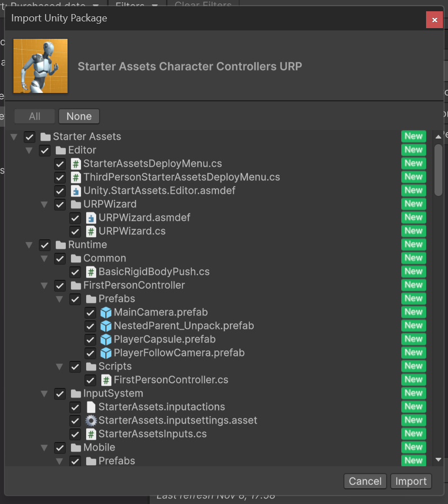448x504 pixels.
Task: Uncheck the NestedParent_Unpack.prefab checkbox
Action: pyautogui.click(x=90, y=326)
